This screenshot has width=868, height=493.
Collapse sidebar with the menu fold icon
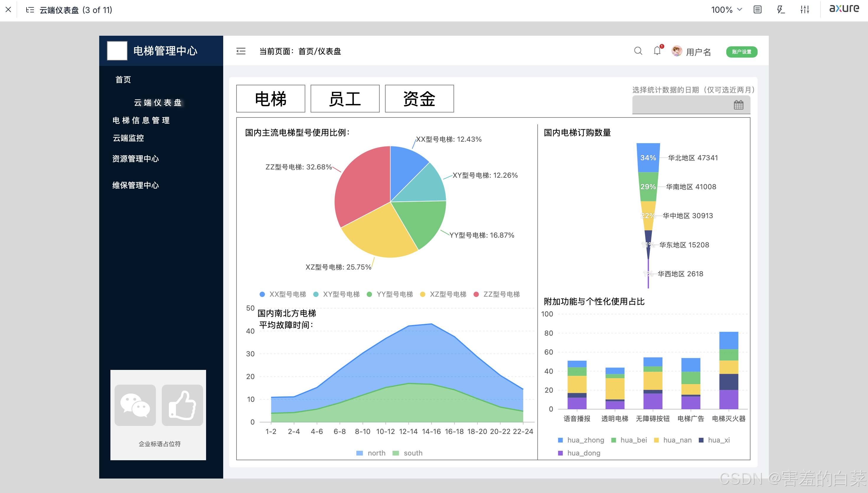(241, 51)
